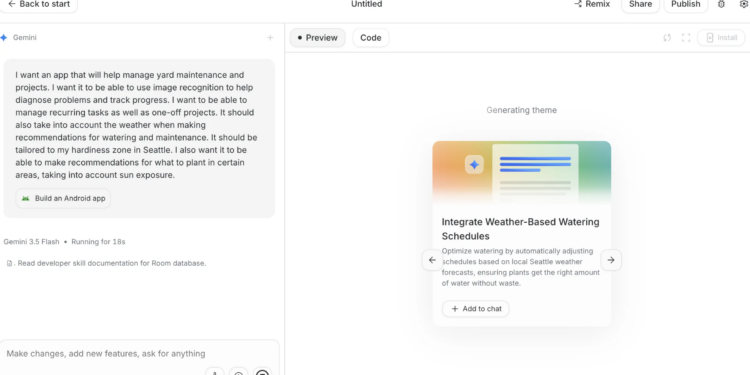Click the Share button

pyautogui.click(x=640, y=4)
